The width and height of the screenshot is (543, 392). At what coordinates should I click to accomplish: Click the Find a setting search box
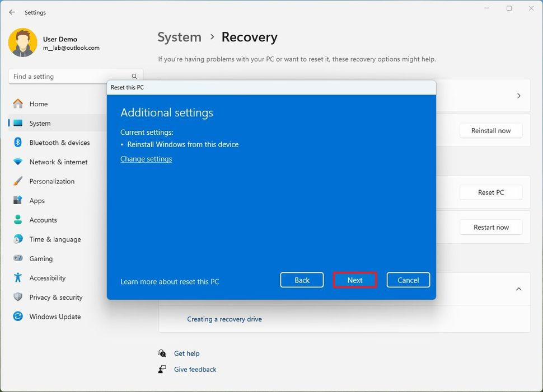point(70,77)
